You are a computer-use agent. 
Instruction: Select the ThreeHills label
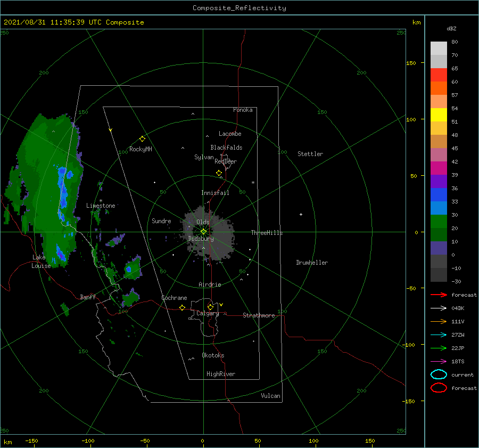(267, 233)
